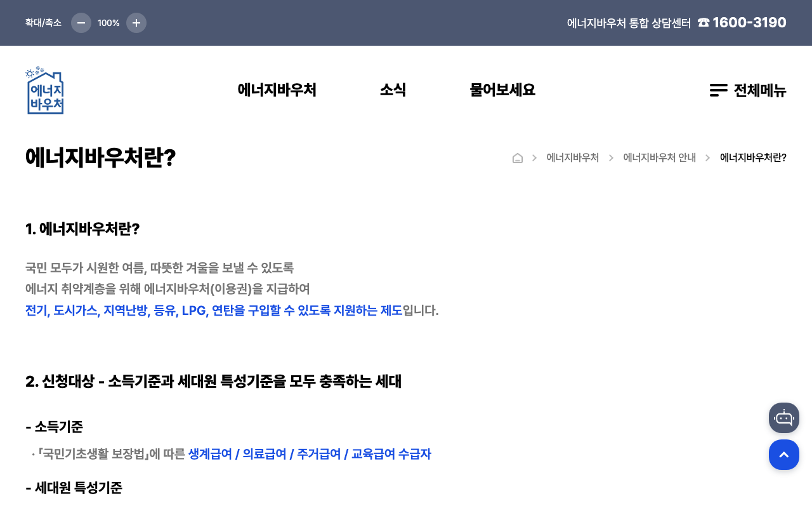The height and width of the screenshot is (508, 812).
Task: Open the 소식 menu
Action: click(393, 90)
